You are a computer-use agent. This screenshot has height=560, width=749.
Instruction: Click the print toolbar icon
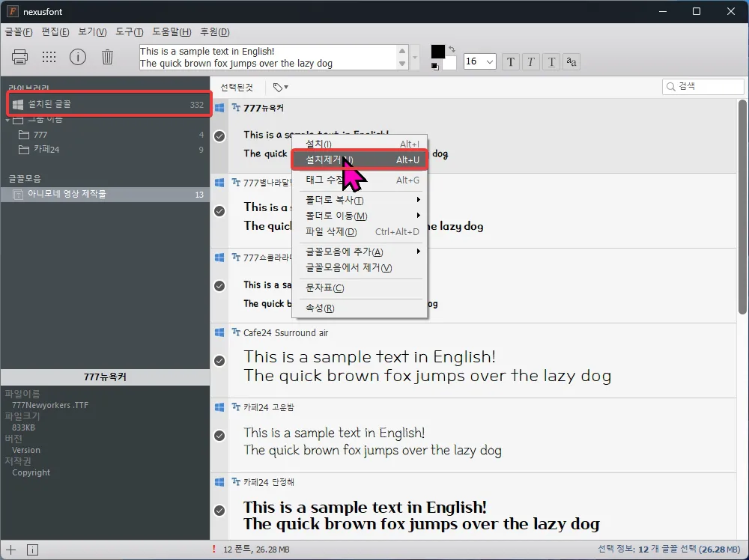(19, 57)
